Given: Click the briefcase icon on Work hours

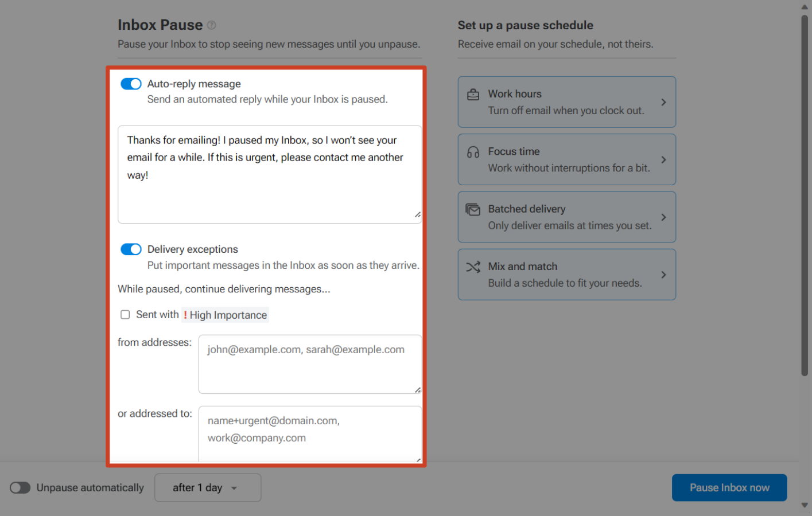Looking at the screenshot, I should pos(473,95).
